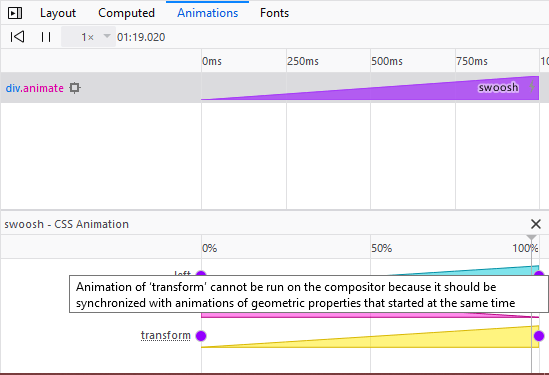Toggle the sidebar pane icon

point(15,13)
